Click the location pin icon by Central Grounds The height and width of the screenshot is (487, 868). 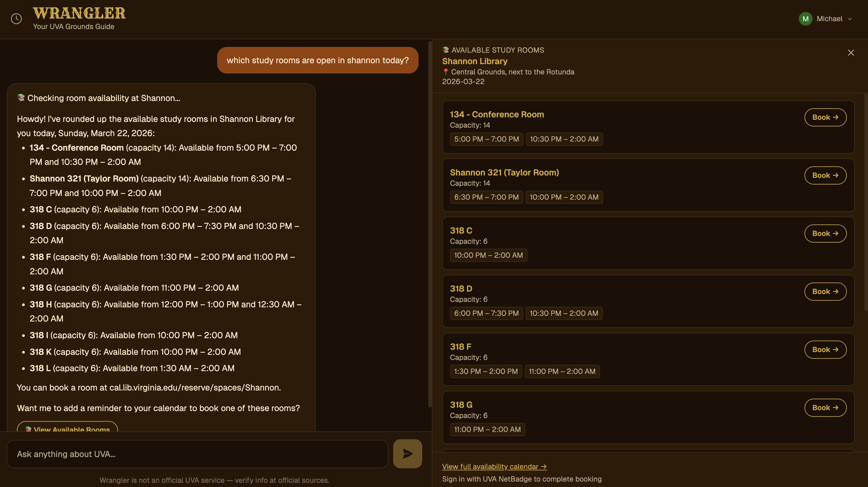pos(445,71)
